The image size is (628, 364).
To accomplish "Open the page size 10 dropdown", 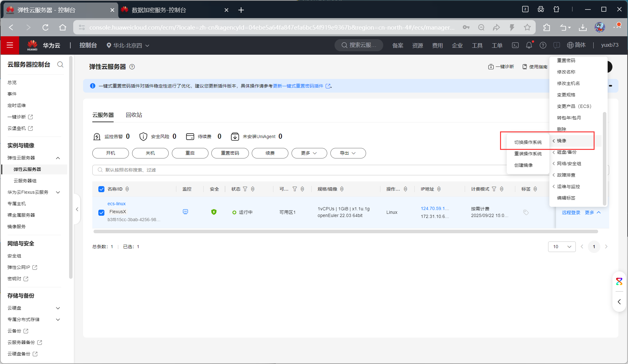I will pyautogui.click(x=562, y=247).
